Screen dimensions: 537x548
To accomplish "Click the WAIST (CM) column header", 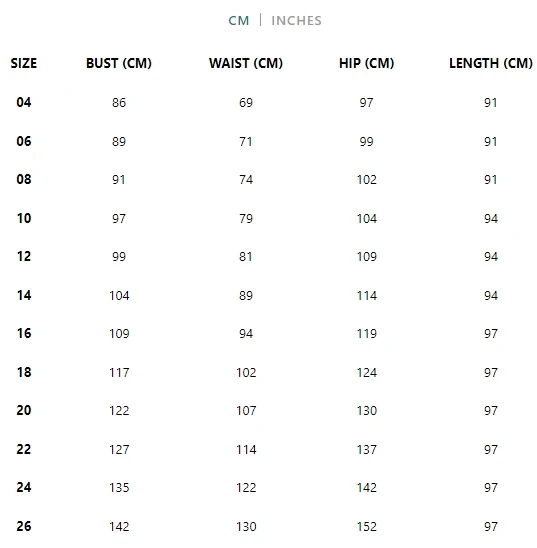I will tap(246, 63).
